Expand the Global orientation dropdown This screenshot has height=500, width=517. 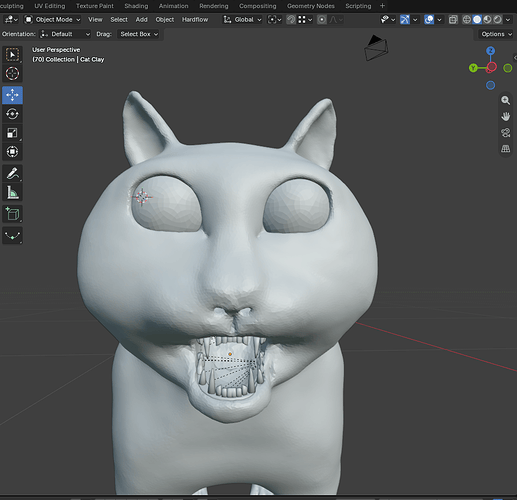[x=242, y=20]
